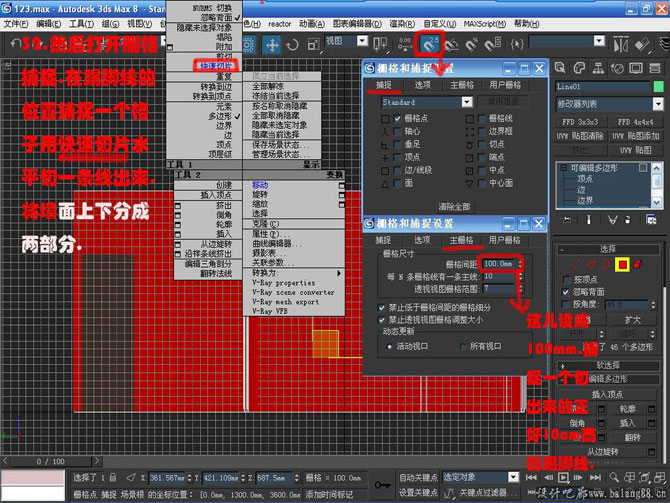Enable the 轴心 snap checkbox
This screenshot has height=503, width=670.
[398, 131]
